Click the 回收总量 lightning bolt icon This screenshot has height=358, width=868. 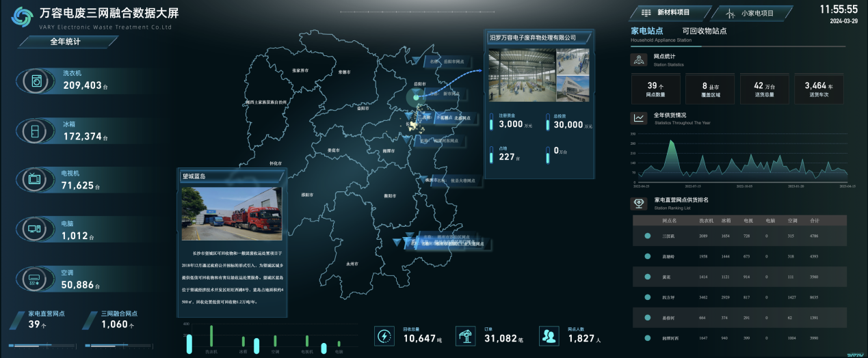[384, 335]
